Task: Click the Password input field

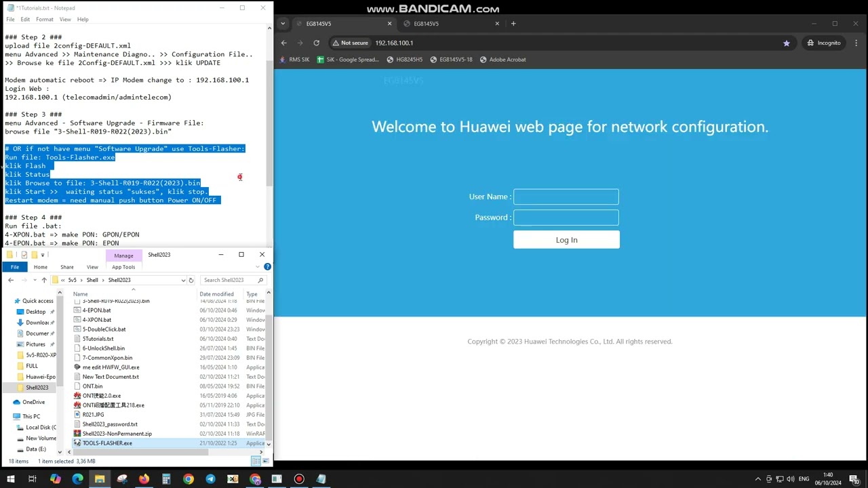Action: pos(566,218)
